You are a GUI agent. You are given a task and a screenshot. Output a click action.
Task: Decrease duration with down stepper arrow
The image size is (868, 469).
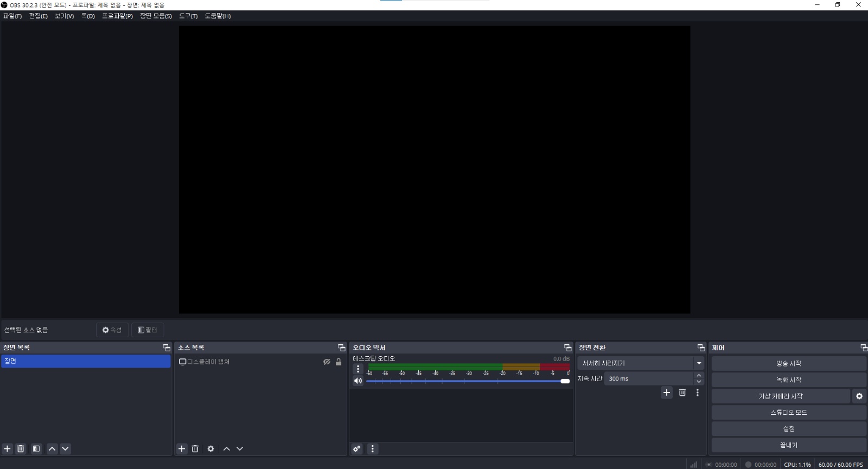pyautogui.click(x=699, y=382)
